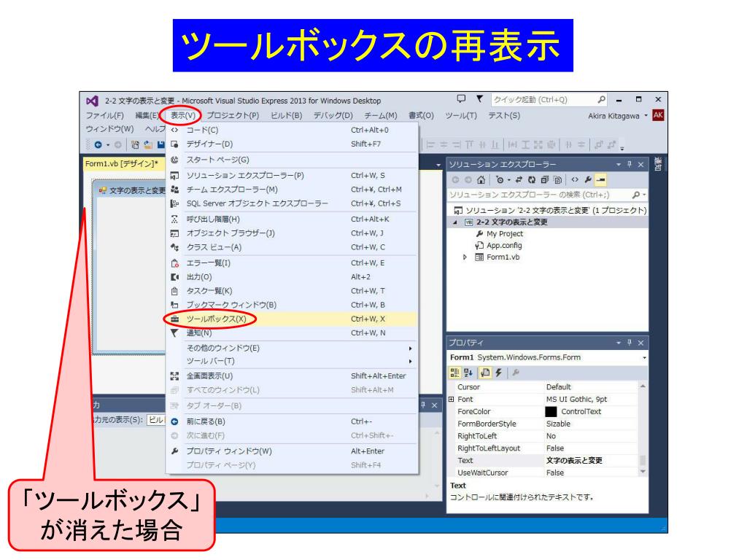Select エラー一覧(I) menu item

pos(293,262)
